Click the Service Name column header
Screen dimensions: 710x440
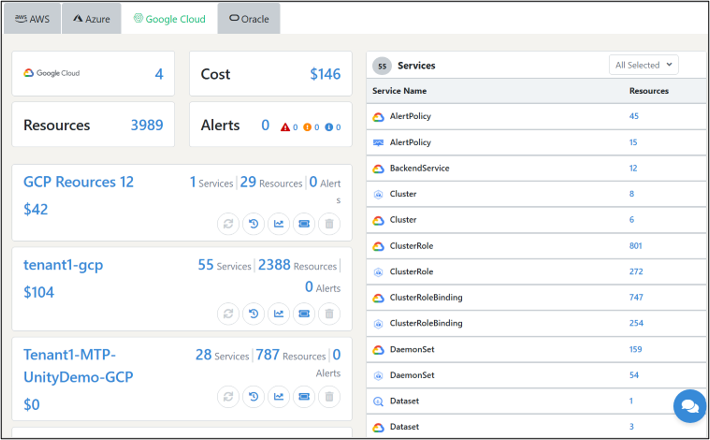click(x=399, y=91)
